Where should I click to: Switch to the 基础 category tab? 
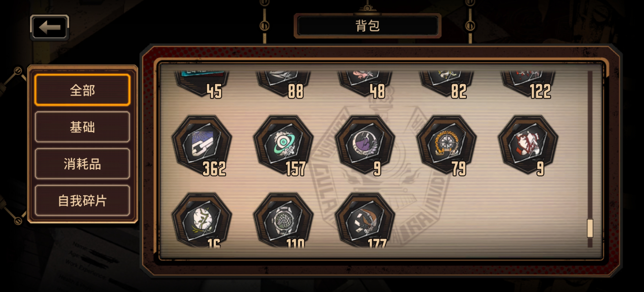point(83,127)
